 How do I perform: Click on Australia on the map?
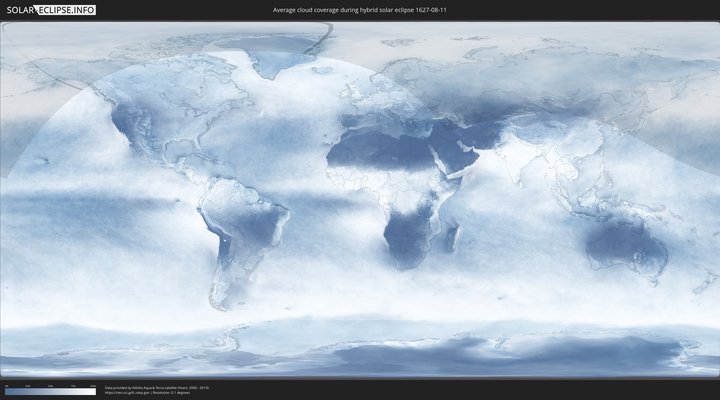tap(625, 243)
